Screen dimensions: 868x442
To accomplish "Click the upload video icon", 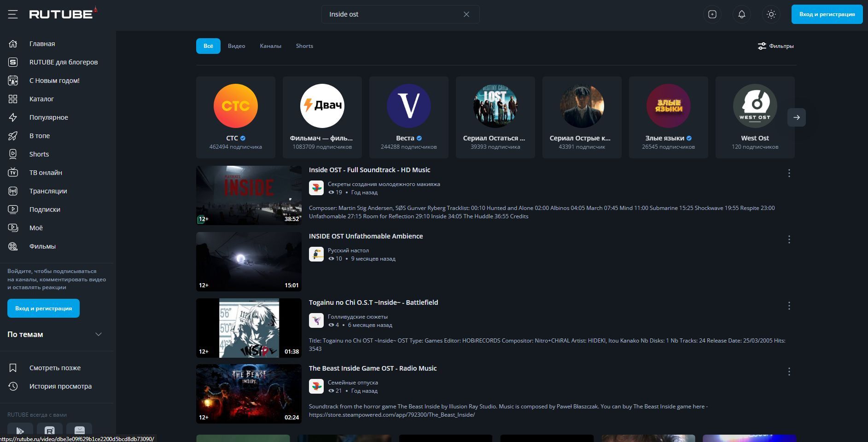I will [712, 14].
